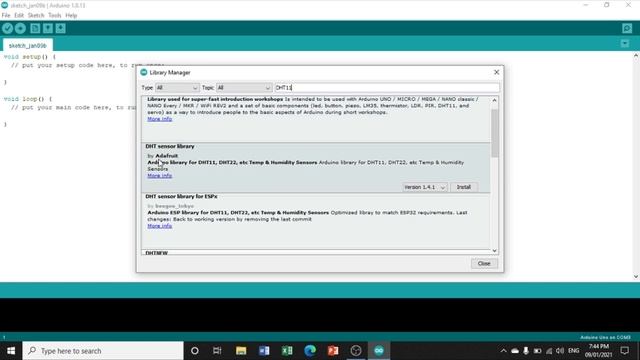Click editor scroll down arrow
Image resolution: width=640 pixels, height=360 pixels.
(x=636, y=277)
